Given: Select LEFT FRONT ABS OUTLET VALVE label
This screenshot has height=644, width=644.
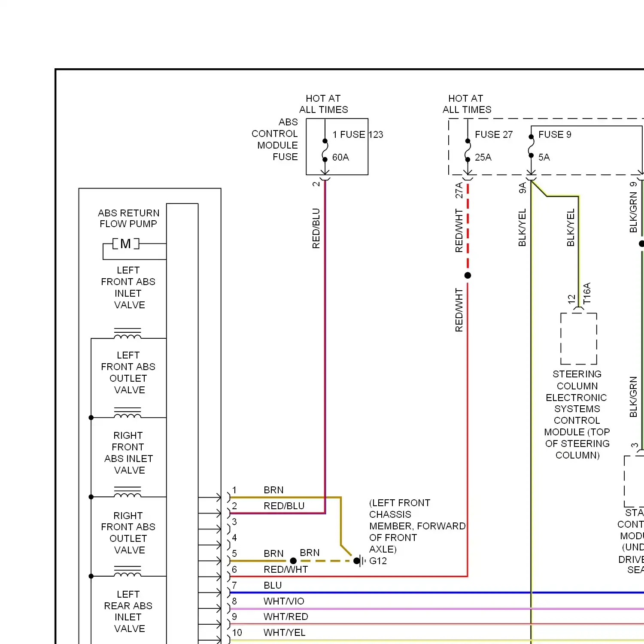Looking at the screenshot, I should tap(128, 373).
